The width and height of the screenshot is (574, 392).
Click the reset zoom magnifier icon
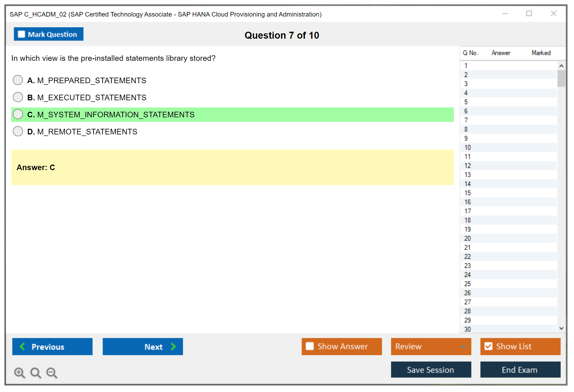pos(36,373)
